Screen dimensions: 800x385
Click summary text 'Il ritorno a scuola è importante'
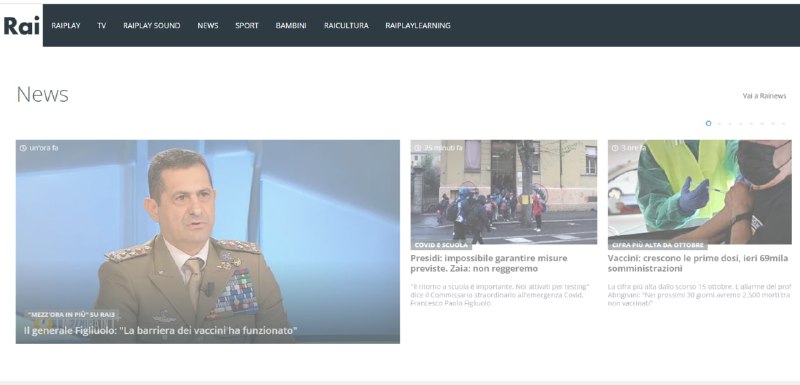click(x=499, y=295)
